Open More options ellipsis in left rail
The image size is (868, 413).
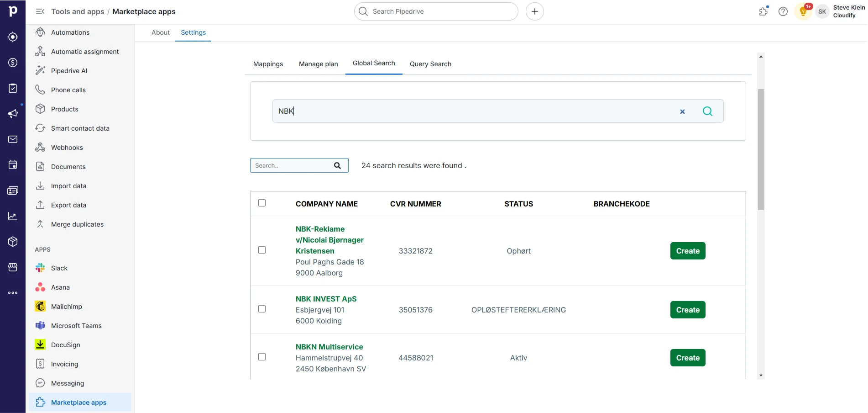(x=13, y=293)
